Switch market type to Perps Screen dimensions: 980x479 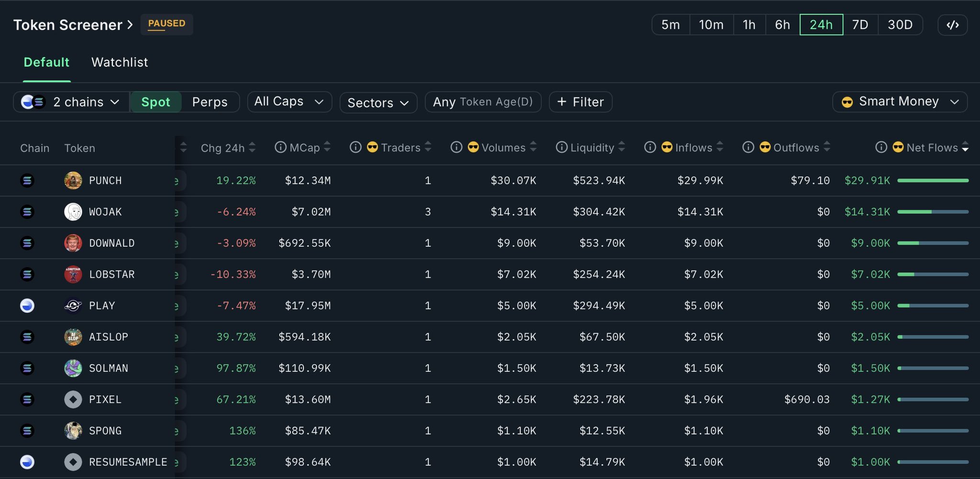(x=210, y=102)
